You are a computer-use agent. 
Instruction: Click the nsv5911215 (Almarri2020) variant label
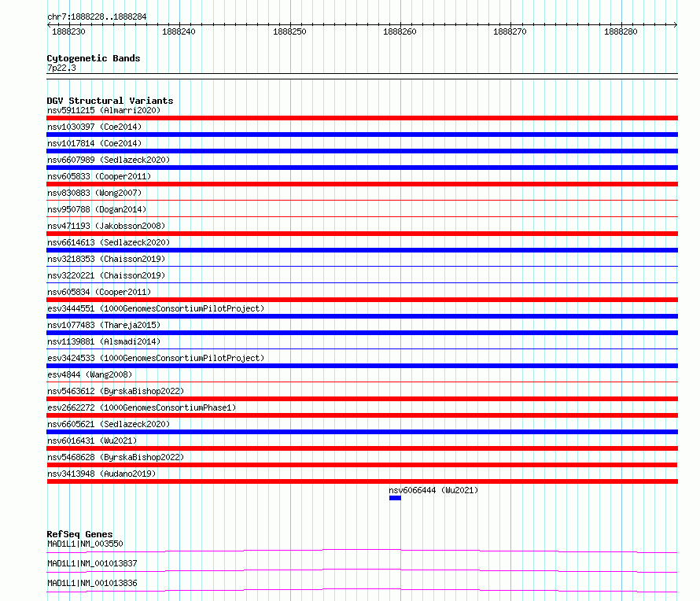pyautogui.click(x=104, y=110)
